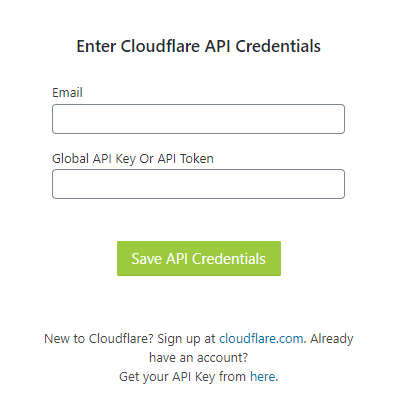Click the 'Global API Key Or API Token' label
The height and width of the screenshot is (397, 397).
(133, 159)
